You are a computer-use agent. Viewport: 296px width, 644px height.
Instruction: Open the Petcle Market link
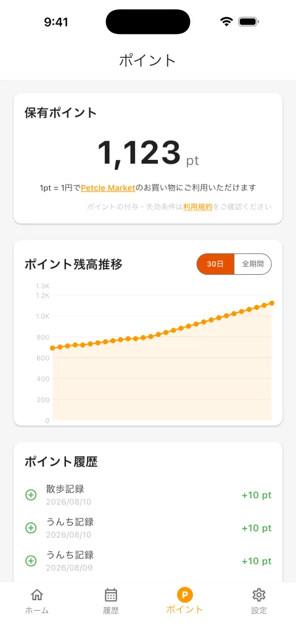tap(108, 188)
